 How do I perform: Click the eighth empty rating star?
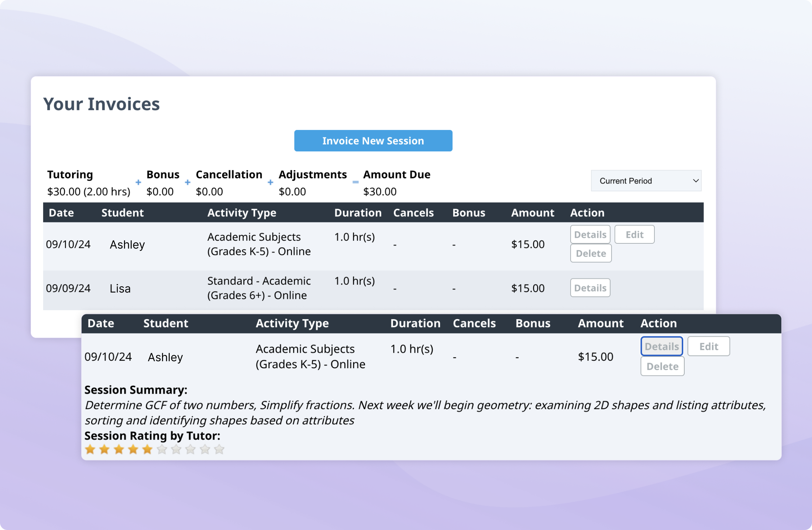190,449
